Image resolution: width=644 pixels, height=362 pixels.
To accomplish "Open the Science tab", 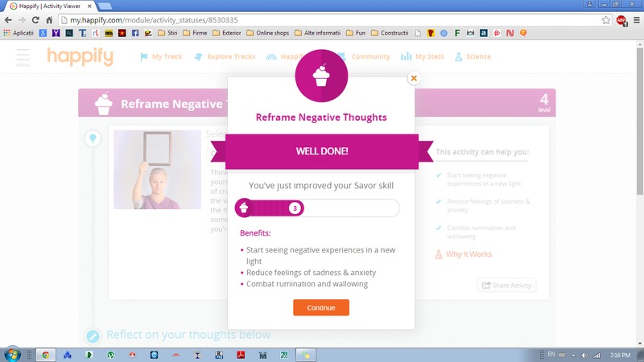I will tap(473, 56).
